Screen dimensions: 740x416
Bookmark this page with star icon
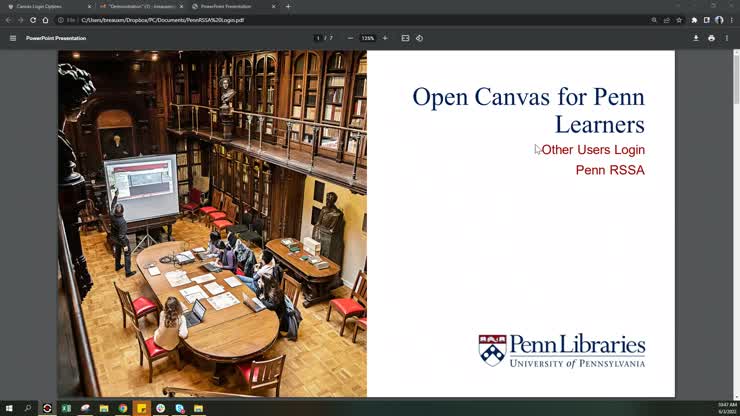pyautogui.click(x=679, y=20)
